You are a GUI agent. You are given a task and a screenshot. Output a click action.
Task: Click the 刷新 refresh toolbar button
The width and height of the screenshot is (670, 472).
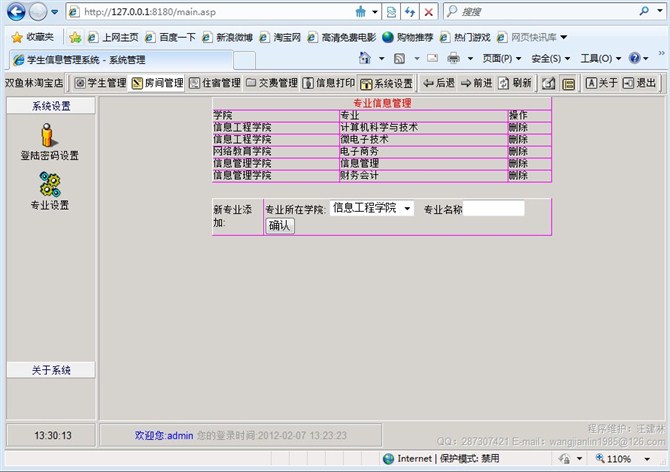point(515,83)
